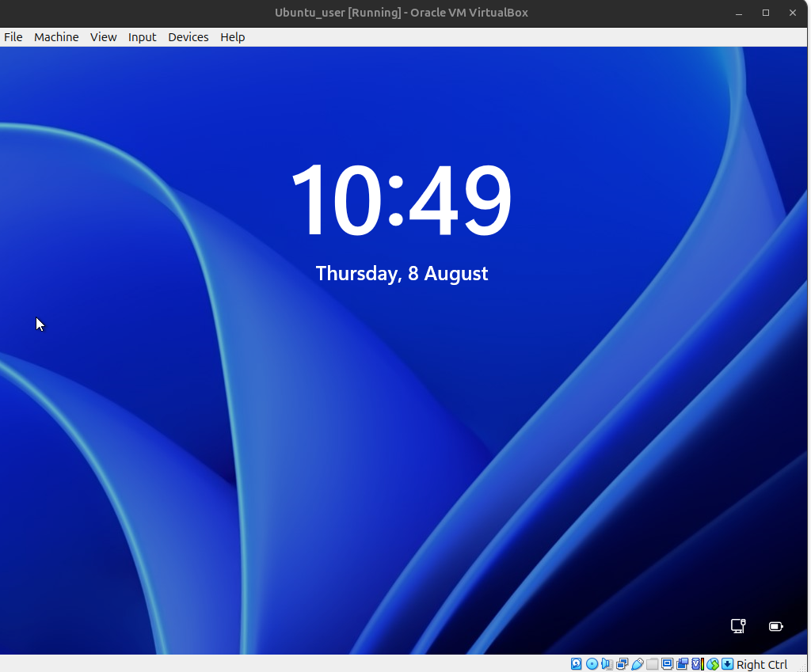Viewport: 811px width, 672px height.
Task: Open the File menu
Action: 13,37
